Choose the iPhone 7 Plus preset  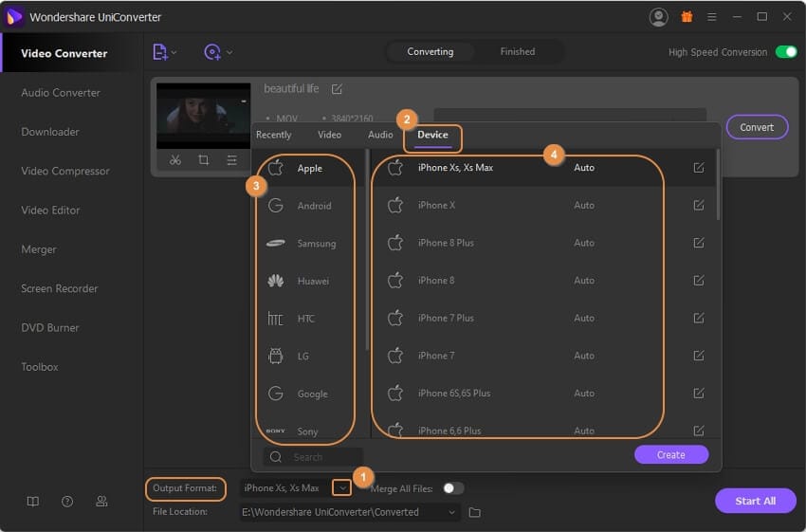pos(542,318)
